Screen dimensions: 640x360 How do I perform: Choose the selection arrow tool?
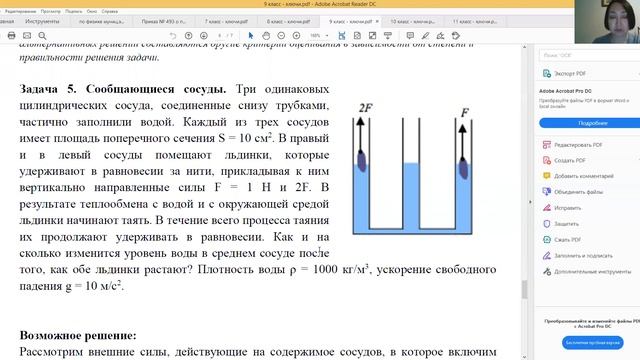click(x=251, y=36)
